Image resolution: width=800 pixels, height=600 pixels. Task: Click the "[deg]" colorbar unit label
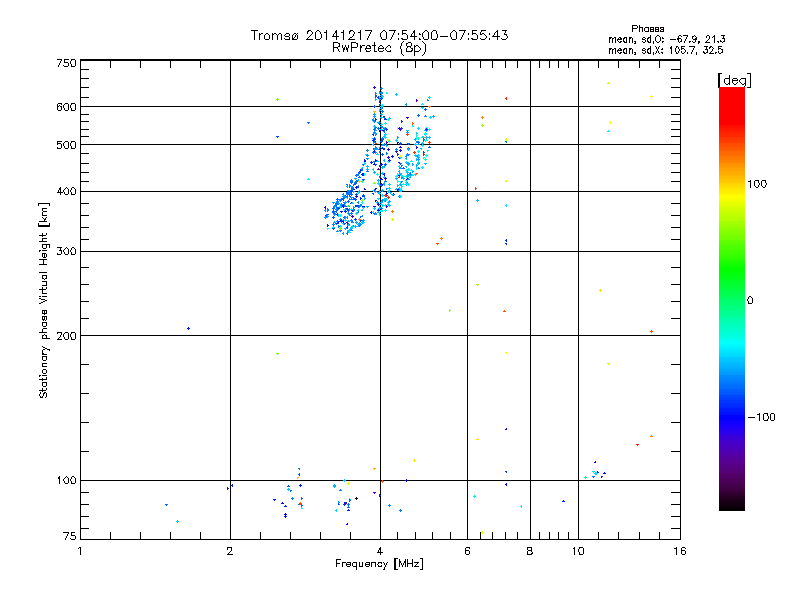coord(734,80)
